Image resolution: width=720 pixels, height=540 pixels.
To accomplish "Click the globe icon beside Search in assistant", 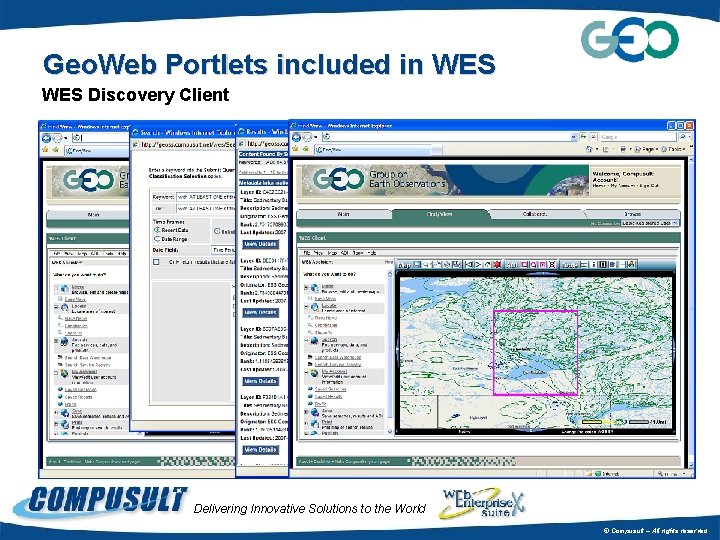I will tap(314, 341).
